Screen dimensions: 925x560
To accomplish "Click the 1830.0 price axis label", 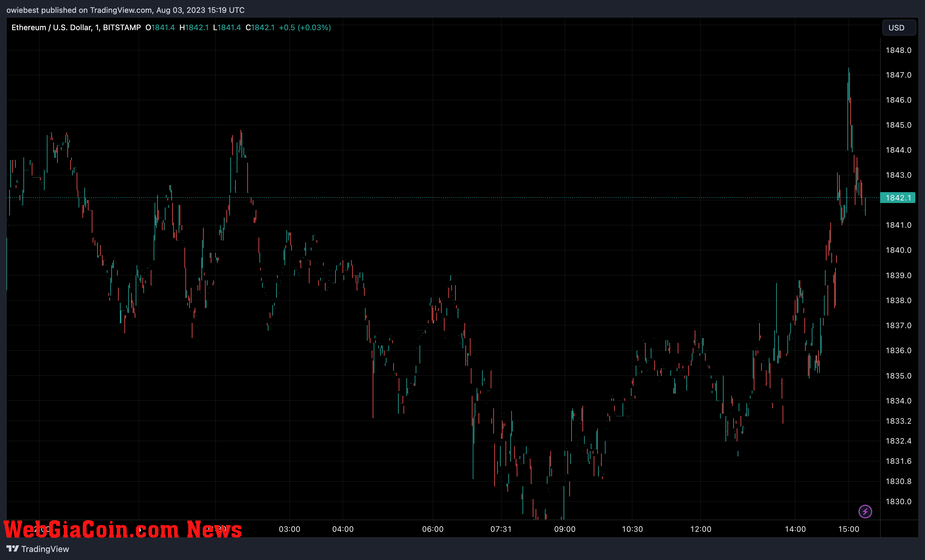I will pyautogui.click(x=898, y=501).
